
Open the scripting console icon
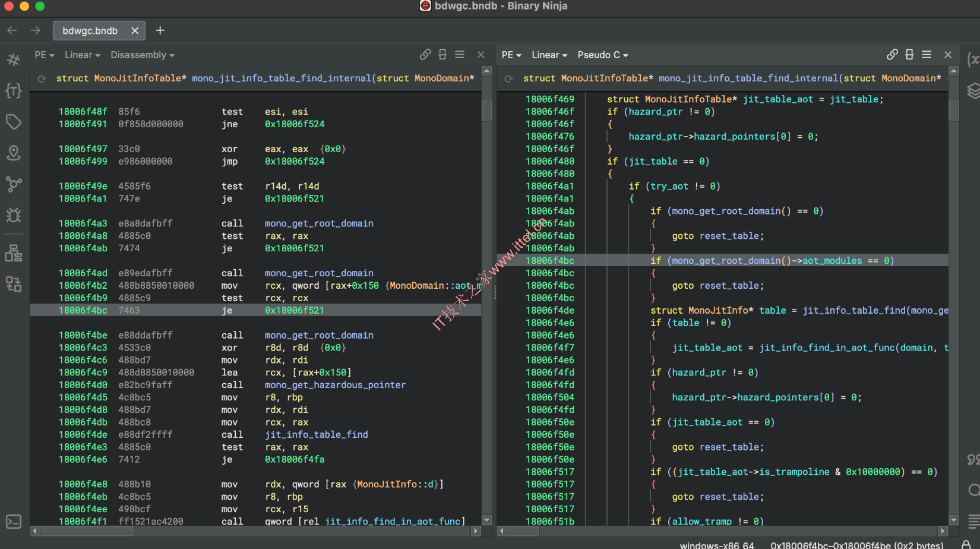click(14, 522)
